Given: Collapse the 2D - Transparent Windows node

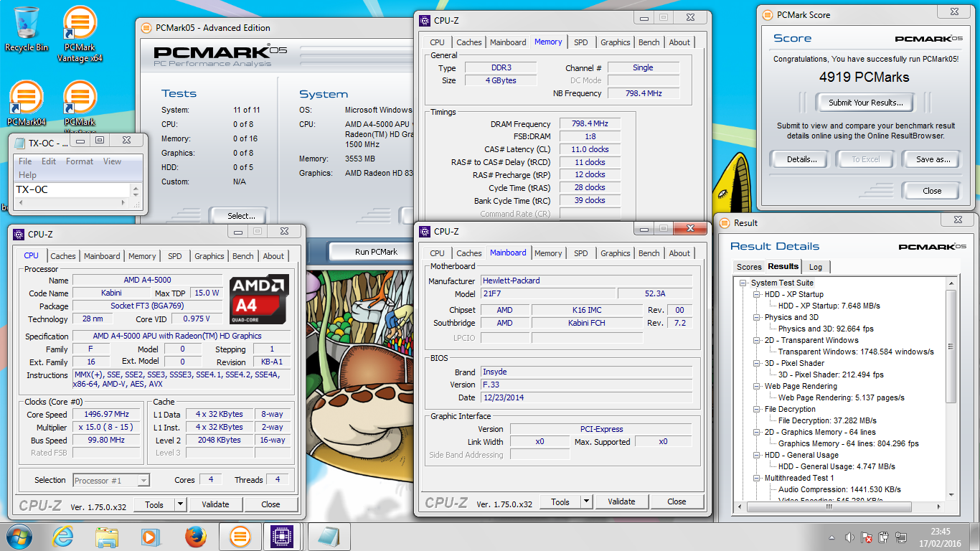Looking at the screenshot, I should tap(757, 340).
